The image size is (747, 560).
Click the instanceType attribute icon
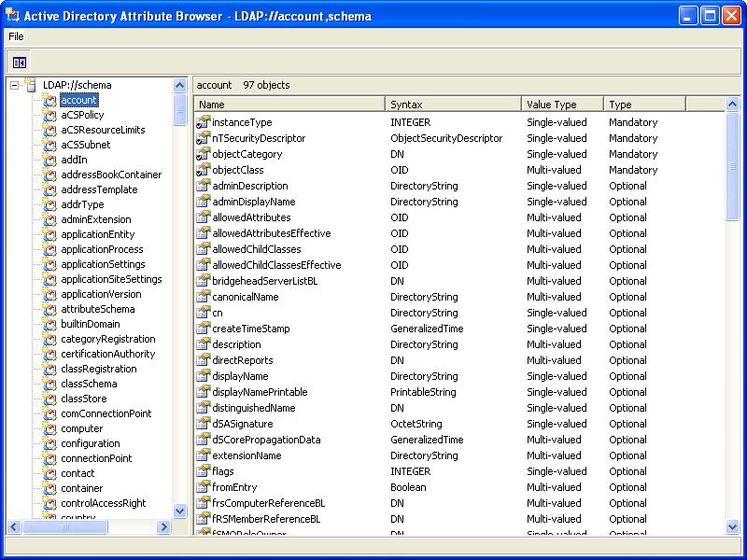(204, 122)
